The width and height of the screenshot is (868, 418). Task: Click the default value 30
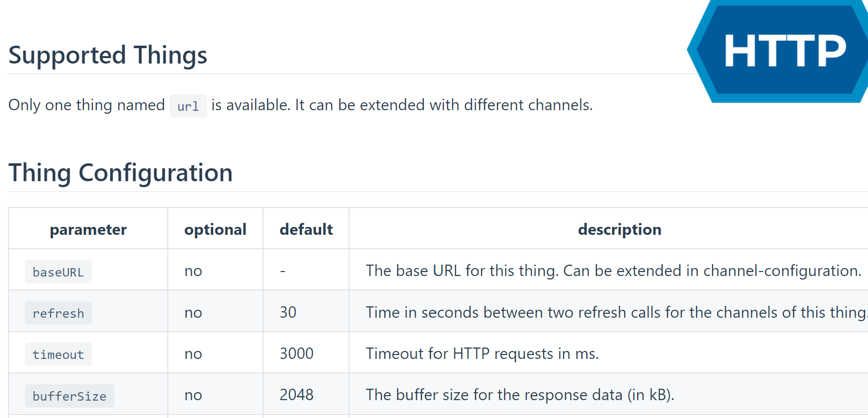click(x=288, y=312)
